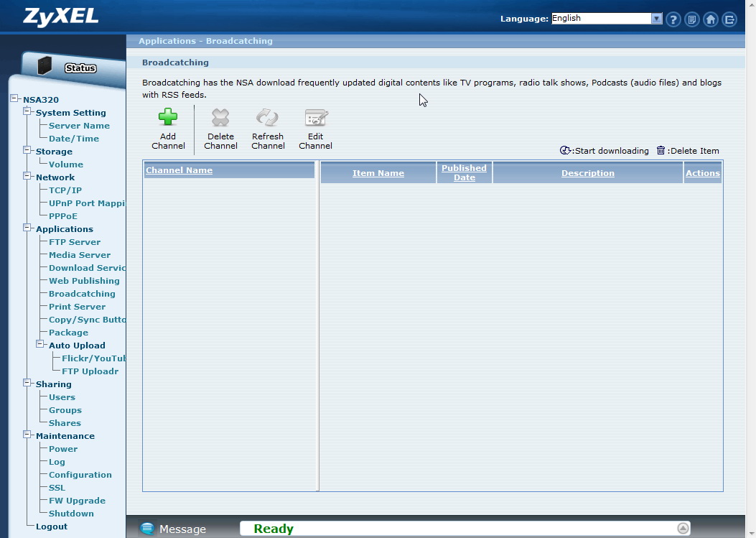Open TCP/IP network settings
Screen dimensions: 756x538
tap(65, 190)
